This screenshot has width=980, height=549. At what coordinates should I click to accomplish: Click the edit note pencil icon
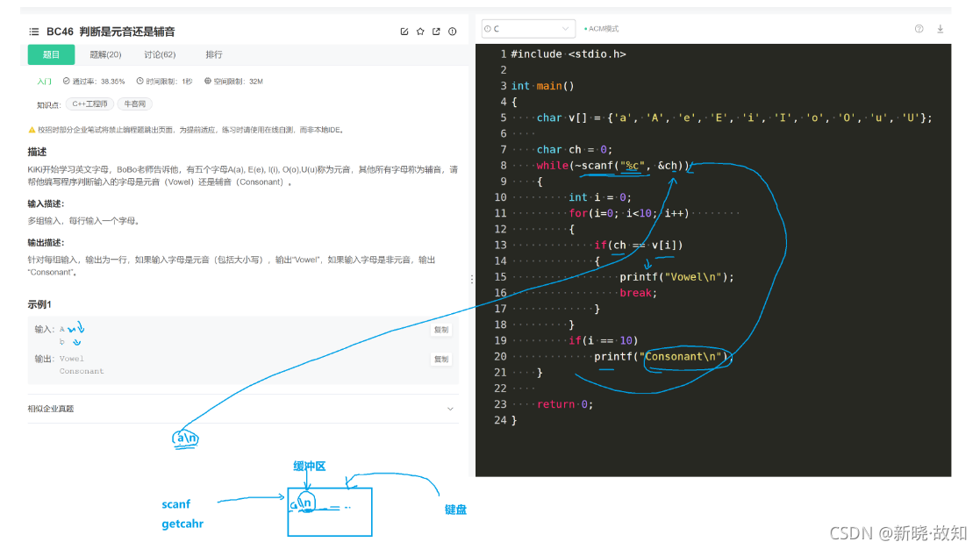click(x=404, y=32)
